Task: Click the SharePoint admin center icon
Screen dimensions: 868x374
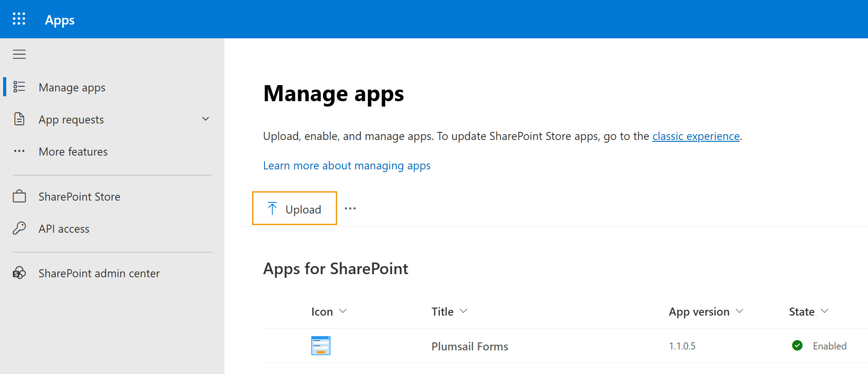Action: pyautogui.click(x=19, y=273)
